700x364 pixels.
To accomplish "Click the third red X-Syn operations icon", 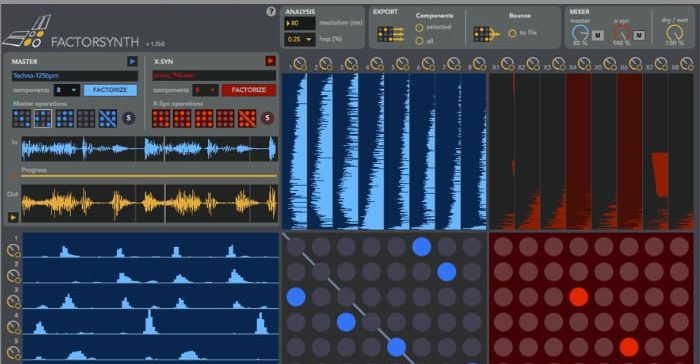I will point(204,118).
